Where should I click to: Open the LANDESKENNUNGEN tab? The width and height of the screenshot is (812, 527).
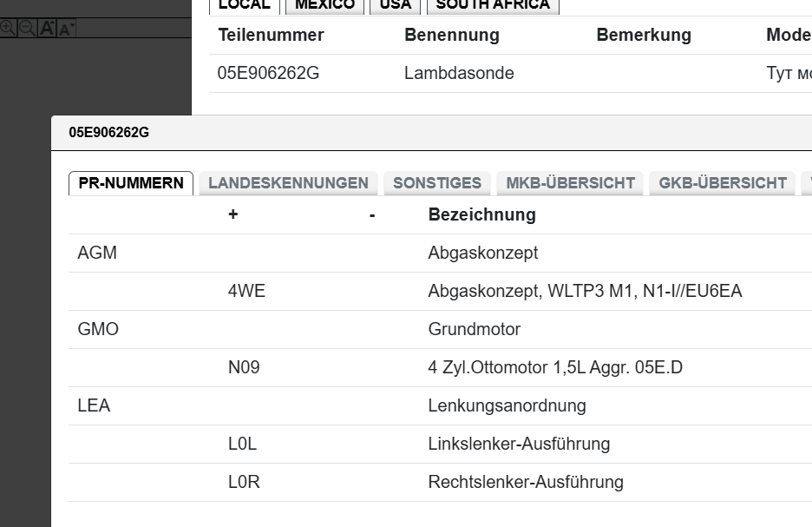tap(288, 183)
